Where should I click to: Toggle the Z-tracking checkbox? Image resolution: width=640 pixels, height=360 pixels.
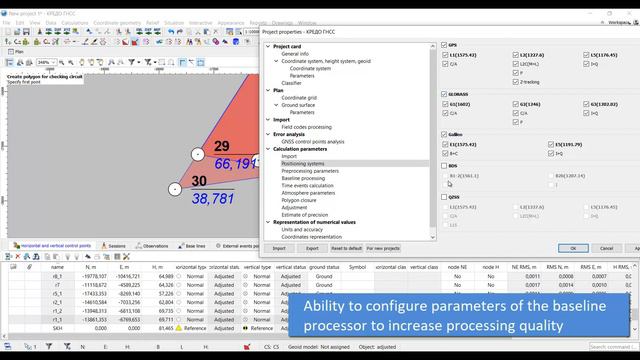[516, 82]
